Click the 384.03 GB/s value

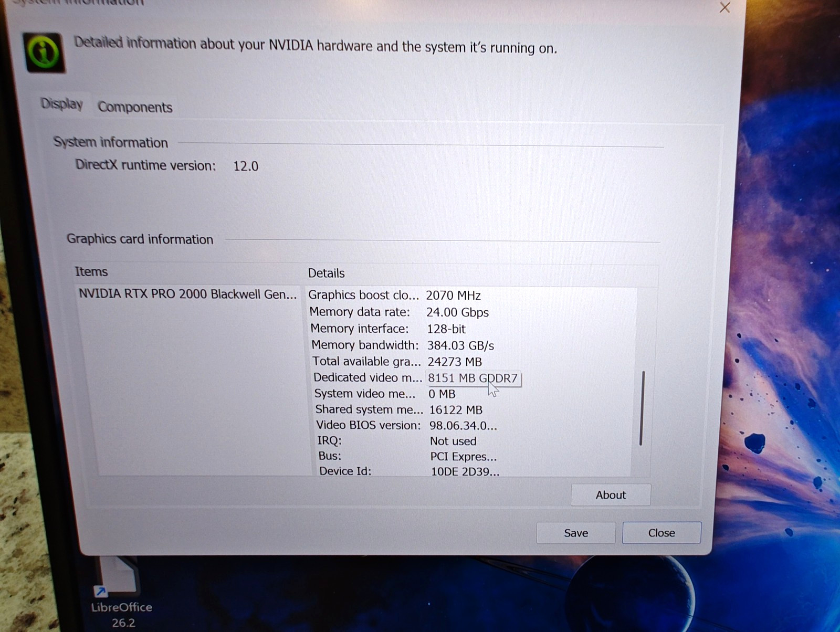[x=460, y=345]
